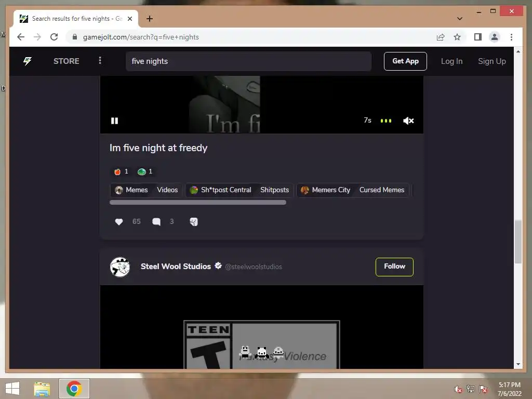The height and width of the screenshot is (399, 532).
Task: Click the community tags horizontal scrollbar
Action: click(198, 203)
